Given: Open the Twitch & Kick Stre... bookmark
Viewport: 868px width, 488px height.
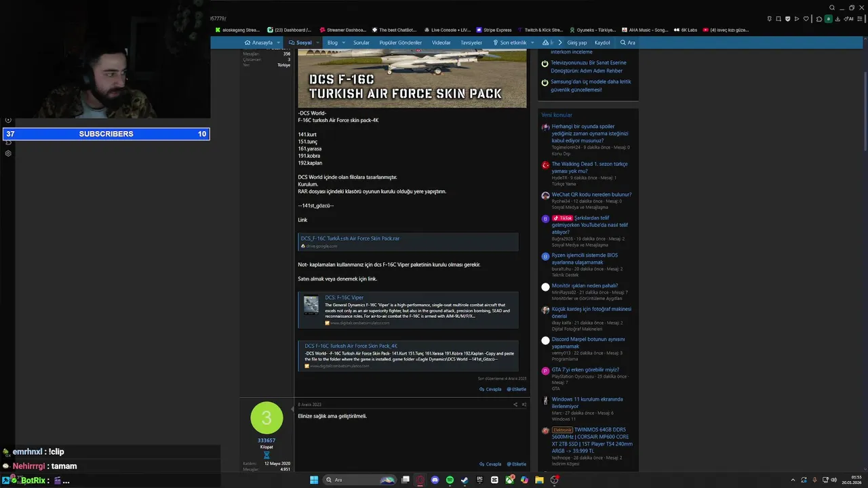Looking at the screenshot, I should click(540, 30).
